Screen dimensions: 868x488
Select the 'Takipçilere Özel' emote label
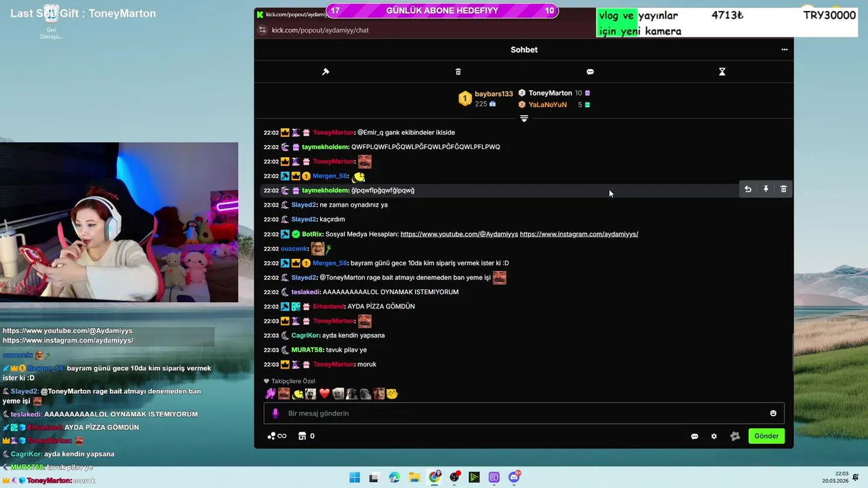click(x=293, y=381)
